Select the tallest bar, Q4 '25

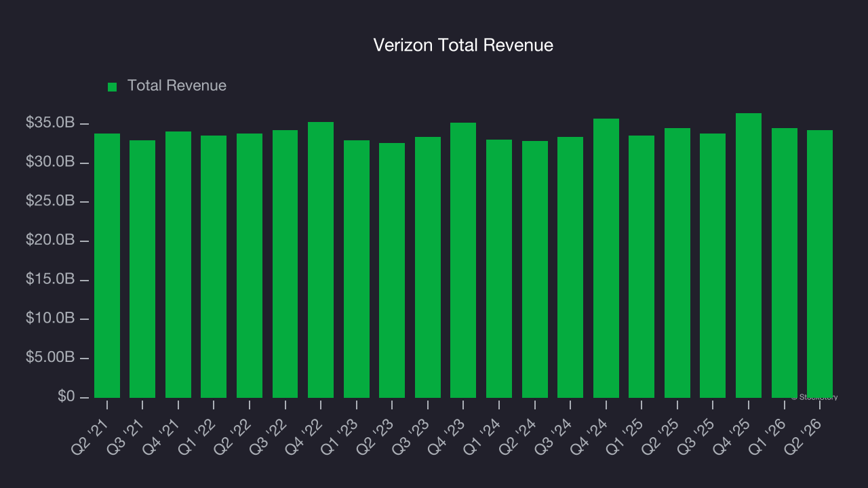(x=749, y=256)
